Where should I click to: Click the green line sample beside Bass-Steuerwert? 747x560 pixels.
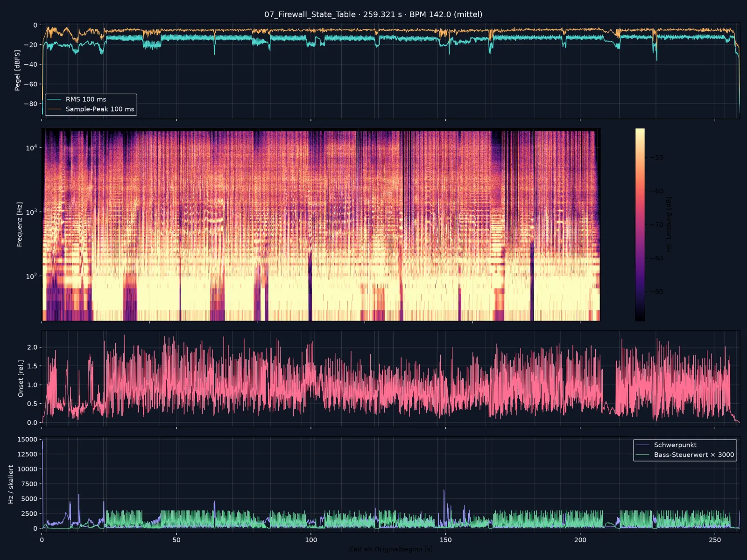click(642, 455)
